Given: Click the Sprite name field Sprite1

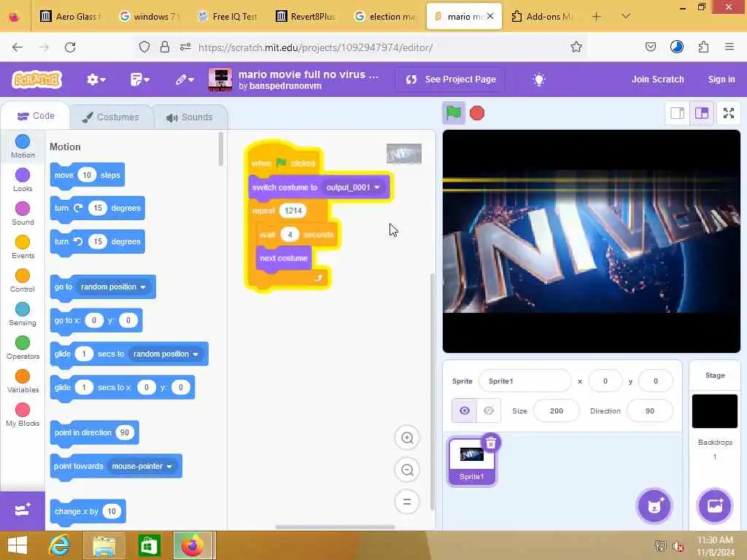Looking at the screenshot, I should [525, 381].
